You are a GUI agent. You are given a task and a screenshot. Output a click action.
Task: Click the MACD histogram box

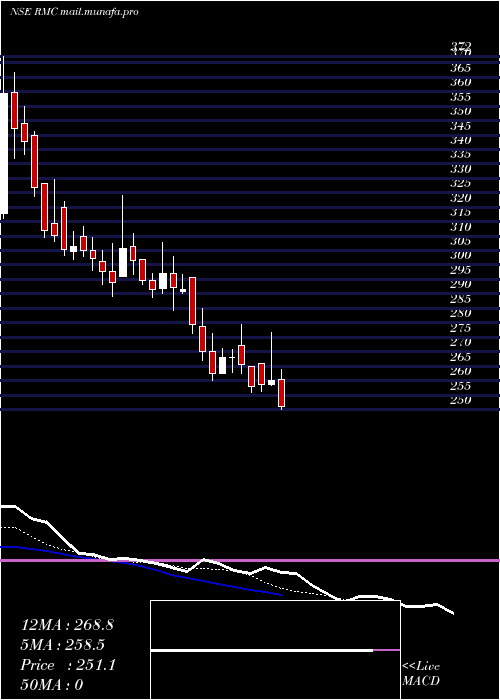(x=275, y=650)
